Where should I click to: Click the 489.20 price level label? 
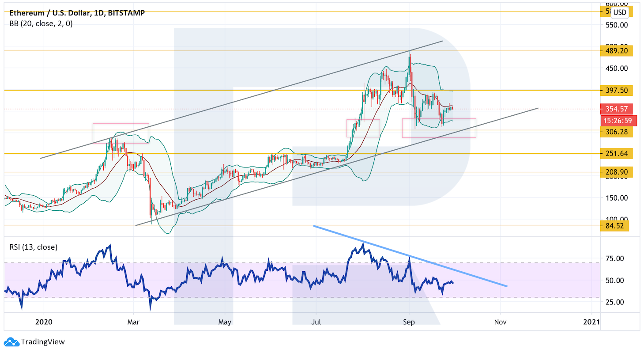pyautogui.click(x=617, y=51)
